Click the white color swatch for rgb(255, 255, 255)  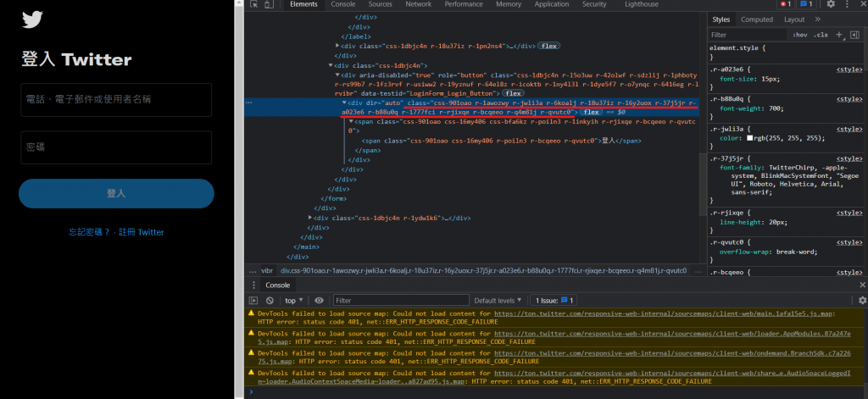point(749,138)
